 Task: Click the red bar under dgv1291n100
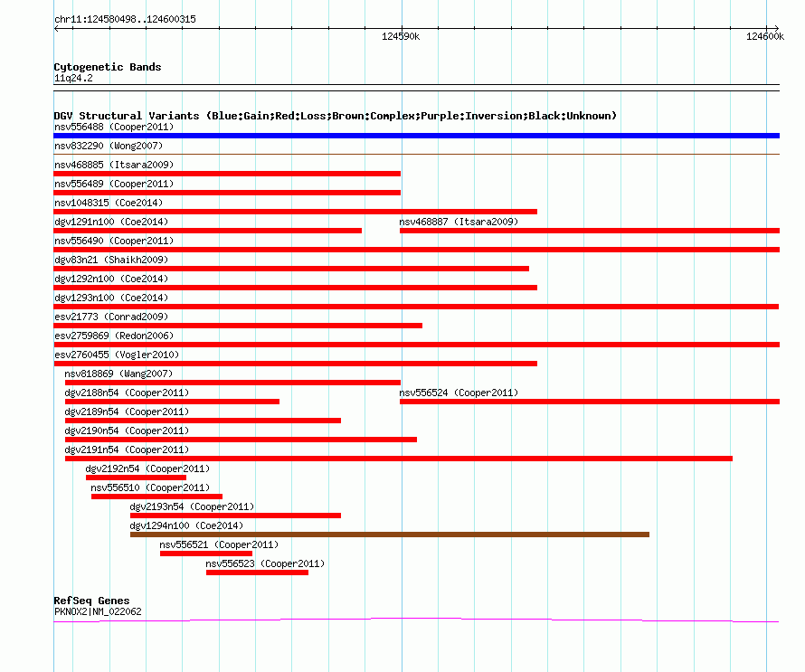(207, 231)
